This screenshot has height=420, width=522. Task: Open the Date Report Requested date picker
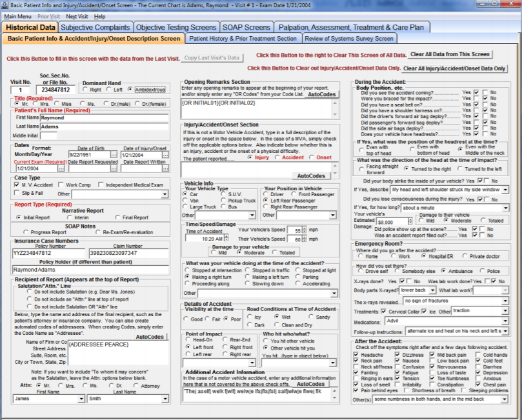click(113, 168)
